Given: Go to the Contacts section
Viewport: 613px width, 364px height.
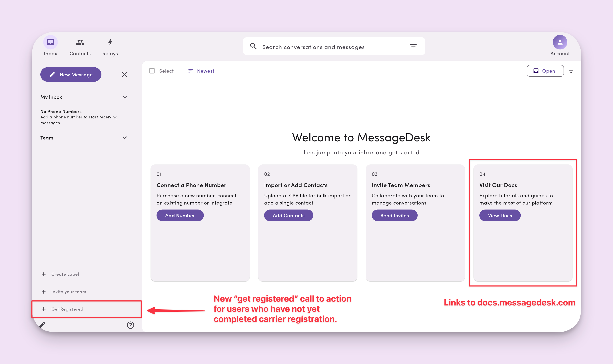Looking at the screenshot, I should pos(80,43).
